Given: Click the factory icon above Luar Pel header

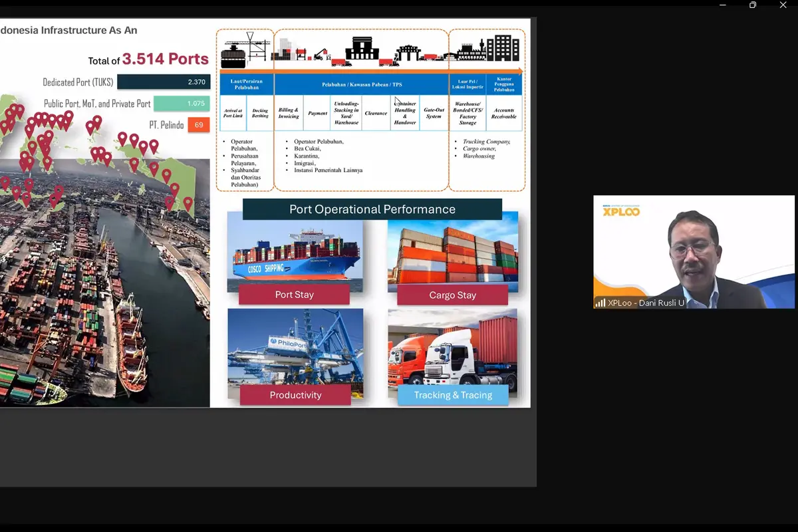Looking at the screenshot, I should [x=470, y=50].
